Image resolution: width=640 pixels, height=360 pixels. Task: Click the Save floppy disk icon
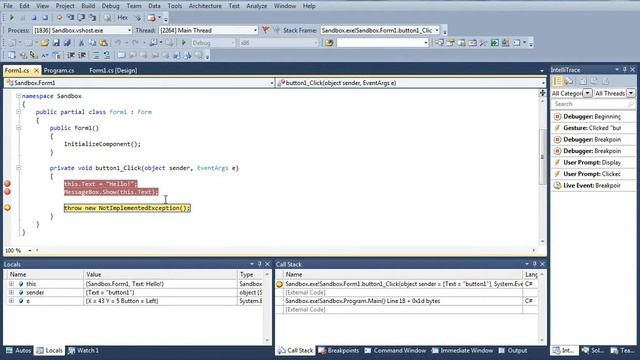tap(56, 43)
